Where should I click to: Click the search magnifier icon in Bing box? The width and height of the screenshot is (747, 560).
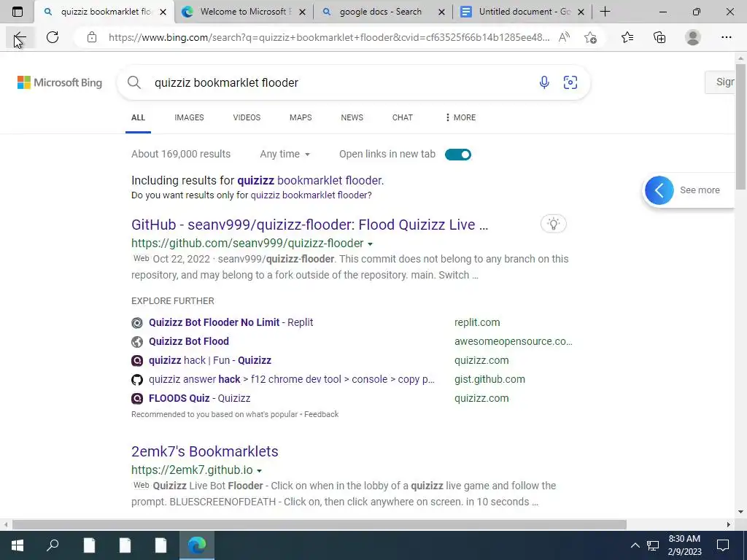[x=134, y=82]
